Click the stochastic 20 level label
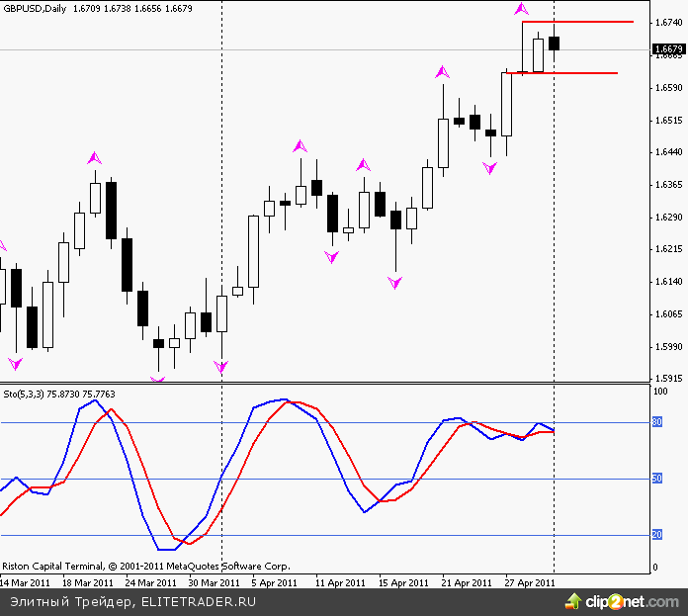 (x=656, y=535)
